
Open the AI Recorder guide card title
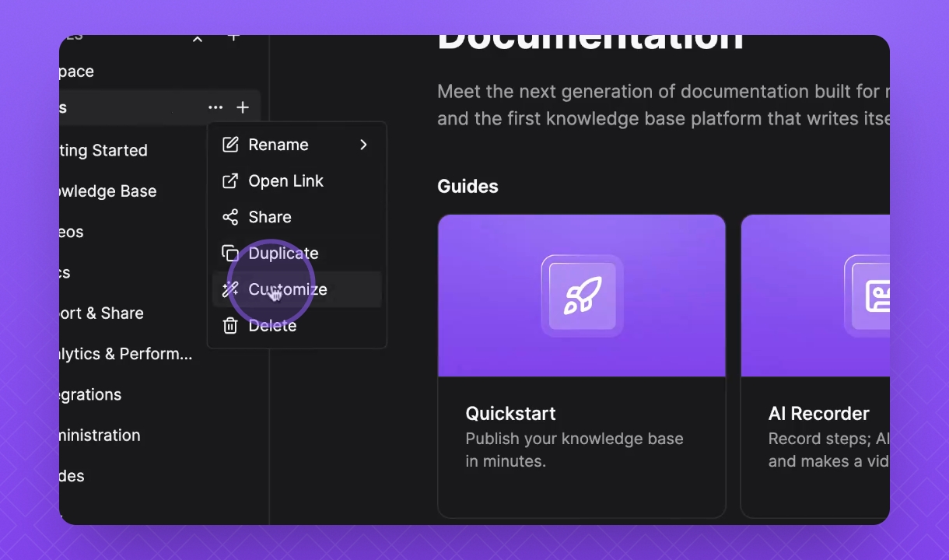pyautogui.click(x=818, y=414)
